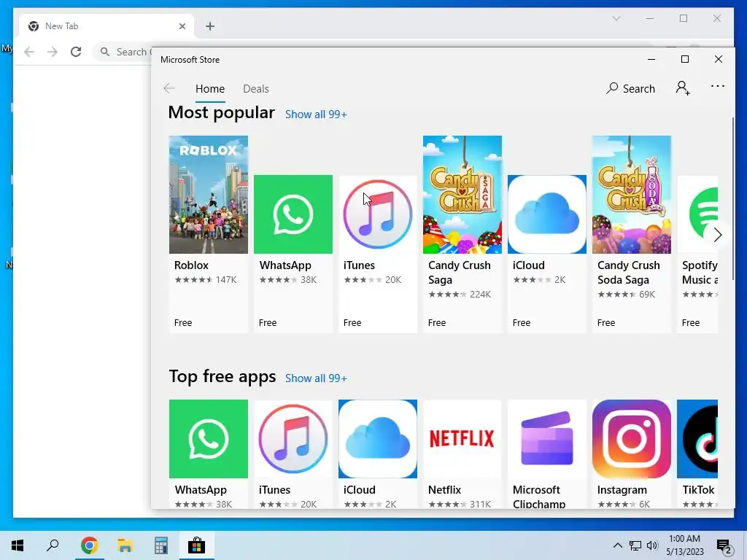Screen dimensions: 747x560
Task: Click the Free price under iTunes
Action: 352,323
